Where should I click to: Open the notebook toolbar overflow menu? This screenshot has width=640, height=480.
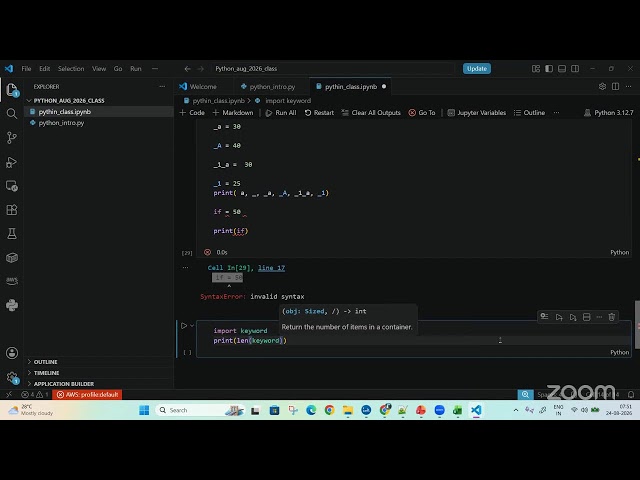556,113
